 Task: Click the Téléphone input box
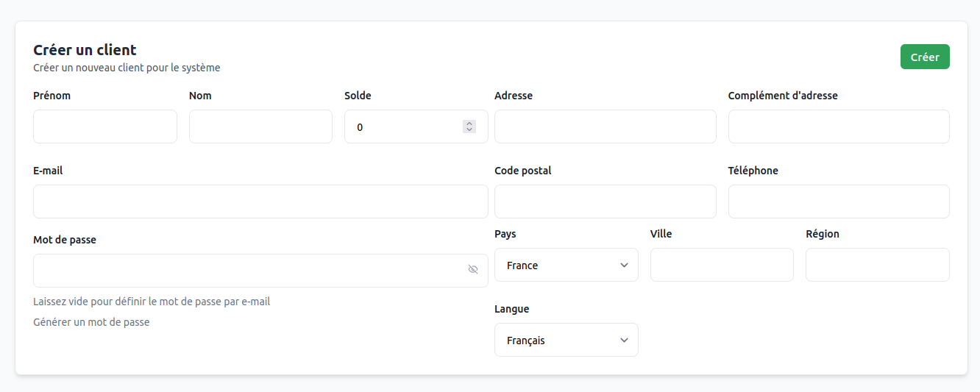(x=839, y=202)
